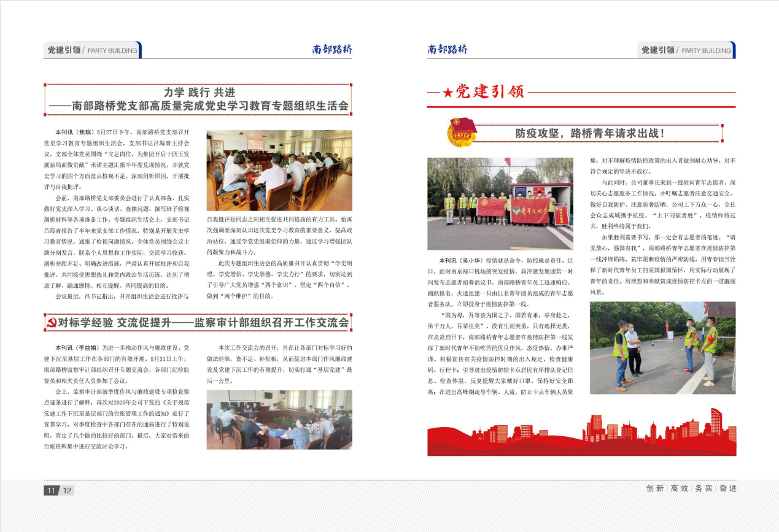The height and width of the screenshot is (532, 779).
Task: Click the footer slogan word 奋进
Action: (727, 488)
